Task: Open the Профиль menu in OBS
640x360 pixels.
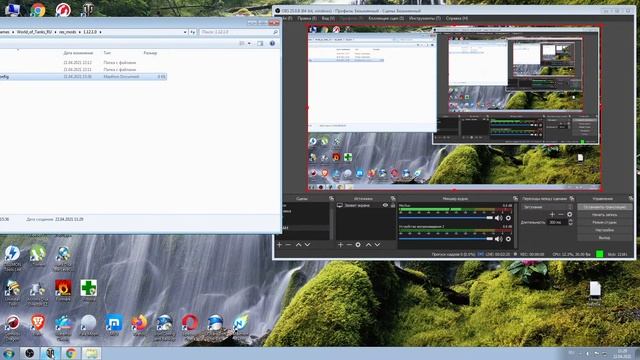Action: click(x=351, y=18)
